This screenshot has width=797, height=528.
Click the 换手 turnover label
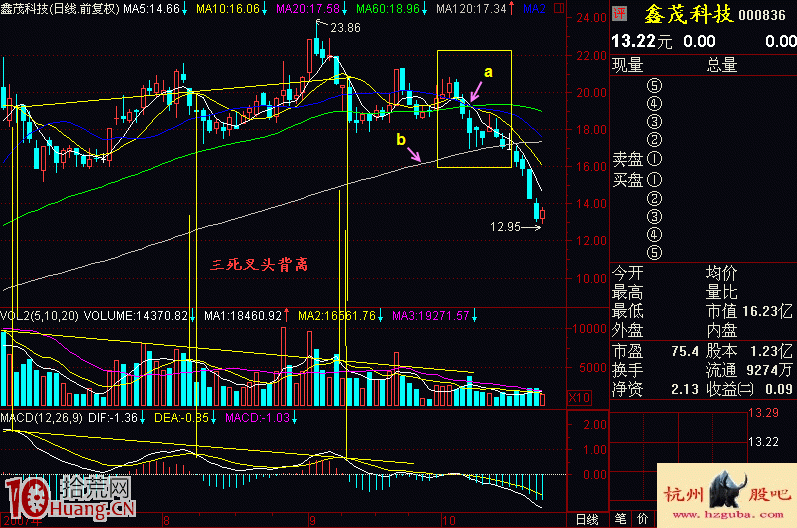pyautogui.click(x=627, y=370)
